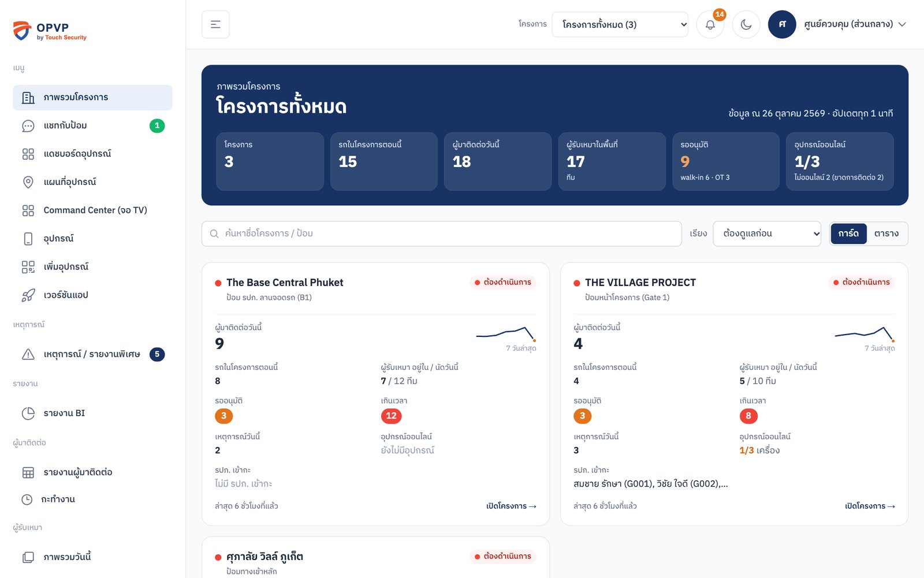The height and width of the screenshot is (578, 924).
Task: Open แชทกับป้อม chat menu item
Action: coord(92,125)
